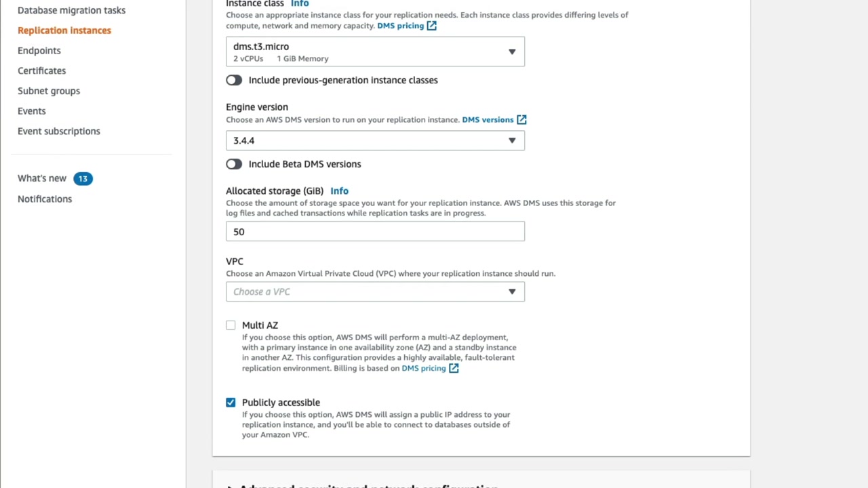Enable Include Beta DMS versions toggle

pyautogui.click(x=234, y=164)
